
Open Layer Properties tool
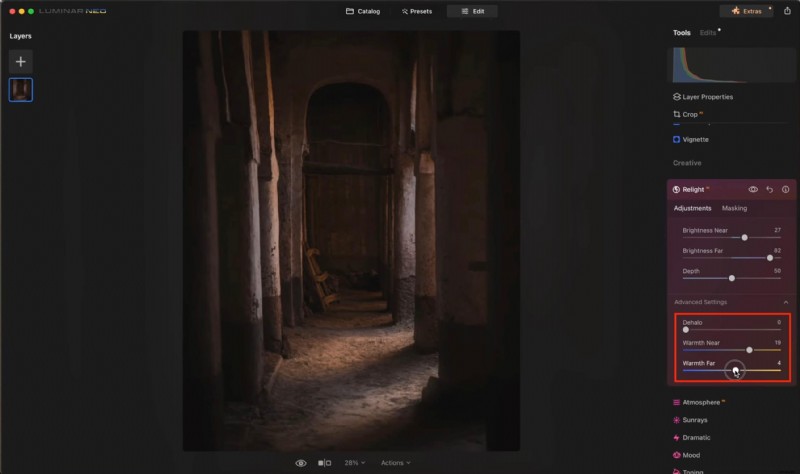(x=703, y=97)
